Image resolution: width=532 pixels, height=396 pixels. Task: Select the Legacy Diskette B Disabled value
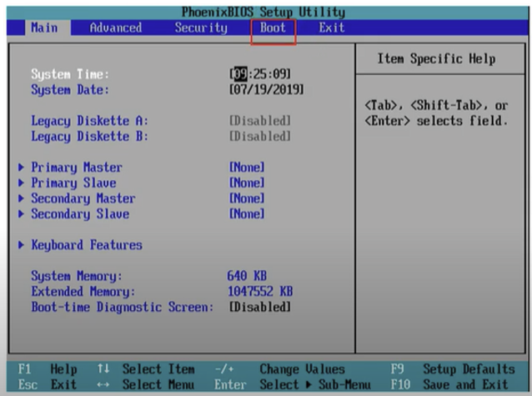click(x=260, y=136)
